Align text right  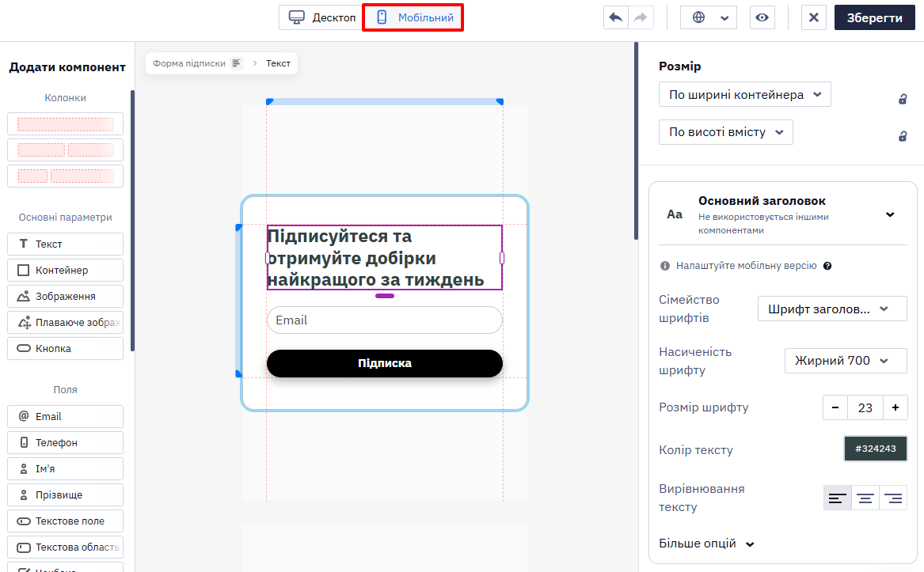pyautogui.click(x=893, y=498)
